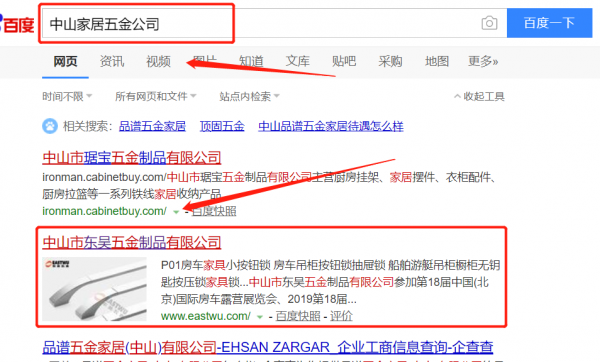Open related search 中山品谱五金家居待遇怎么样
Screen dimensions: 600x362
click(x=331, y=126)
